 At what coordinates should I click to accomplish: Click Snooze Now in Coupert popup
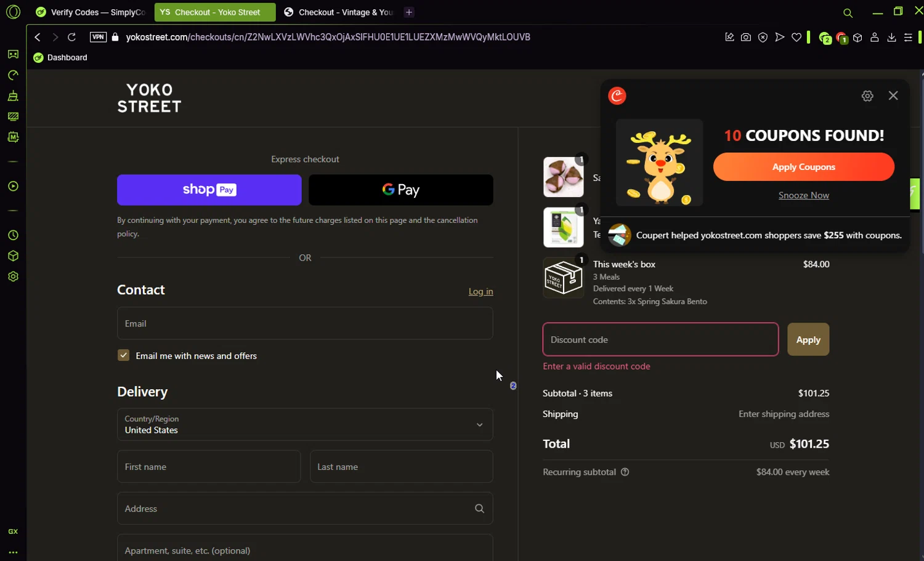[x=804, y=195]
